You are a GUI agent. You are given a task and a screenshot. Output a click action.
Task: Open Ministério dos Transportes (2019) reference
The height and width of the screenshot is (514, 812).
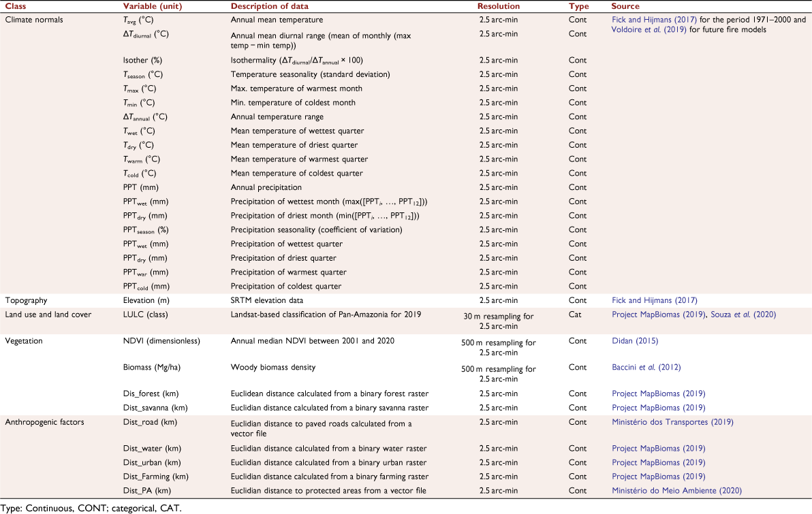[673, 422]
